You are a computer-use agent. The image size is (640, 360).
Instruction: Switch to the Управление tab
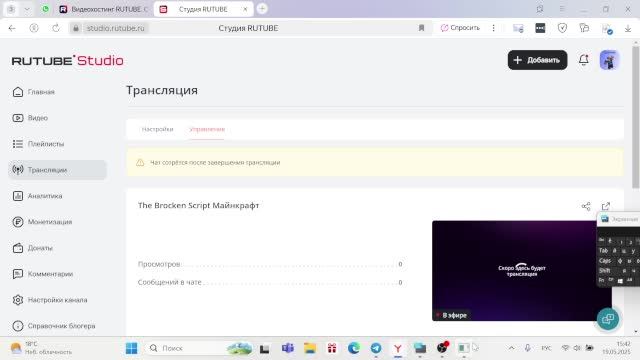(x=207, y=129)
